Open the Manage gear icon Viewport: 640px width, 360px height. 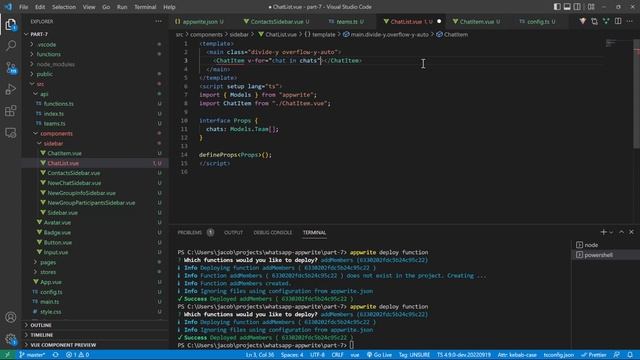[11, 339]
